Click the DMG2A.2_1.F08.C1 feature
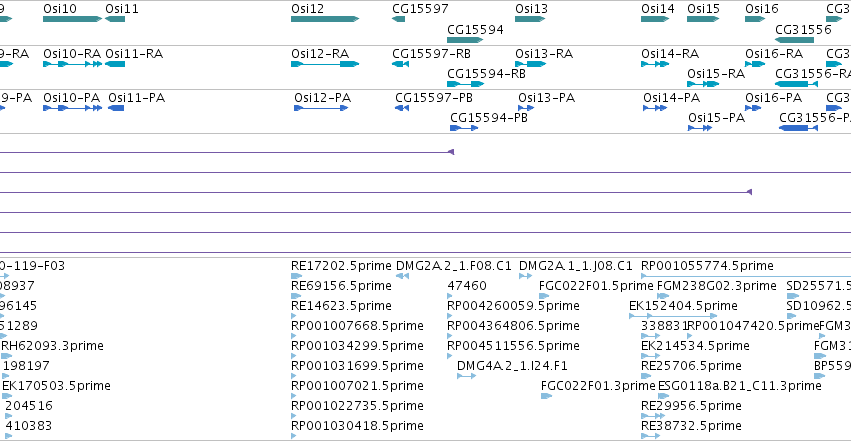Viewport: 851px width, 441px height. point(402,276)
